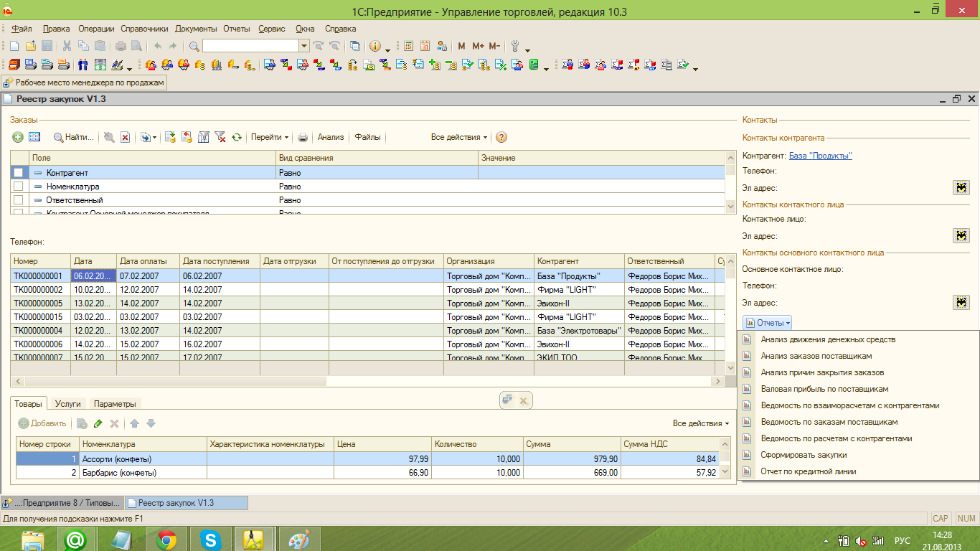Screen dimensions: 980x551
Task: Expand the Отчеты dropdown button
Action: pos(768,323)
